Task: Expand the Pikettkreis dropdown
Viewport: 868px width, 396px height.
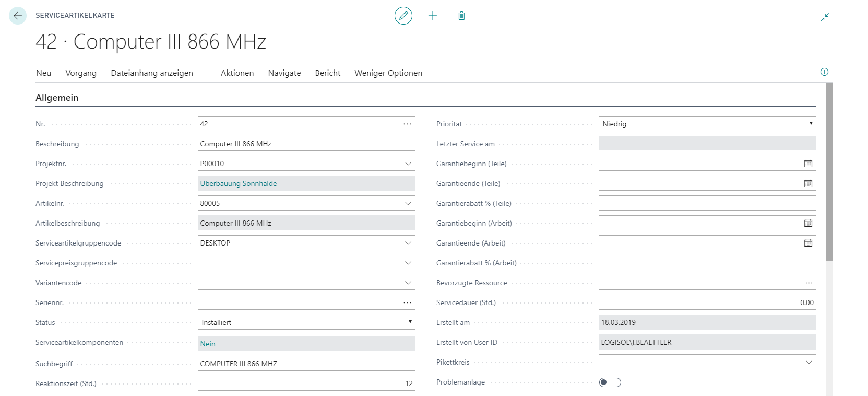Action: click(809, 362)
